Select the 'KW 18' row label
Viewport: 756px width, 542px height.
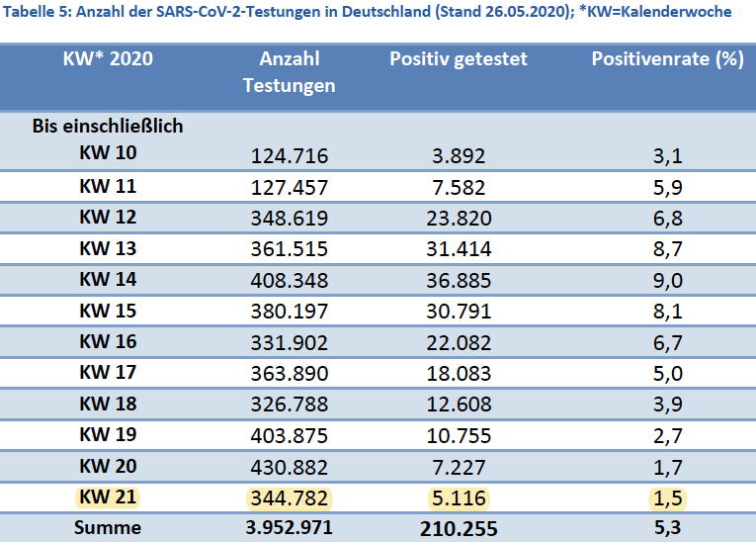(x=108, y=404)
